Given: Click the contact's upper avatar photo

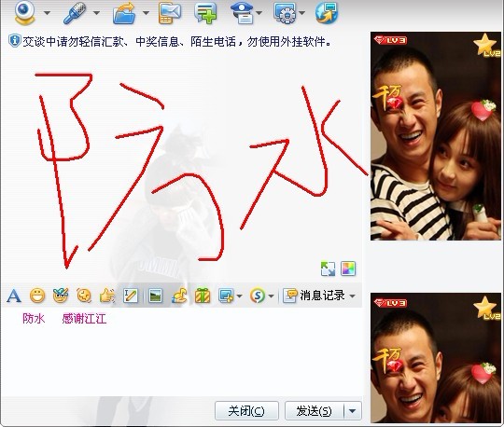Looking at the screenshot, I should [436, 136].
